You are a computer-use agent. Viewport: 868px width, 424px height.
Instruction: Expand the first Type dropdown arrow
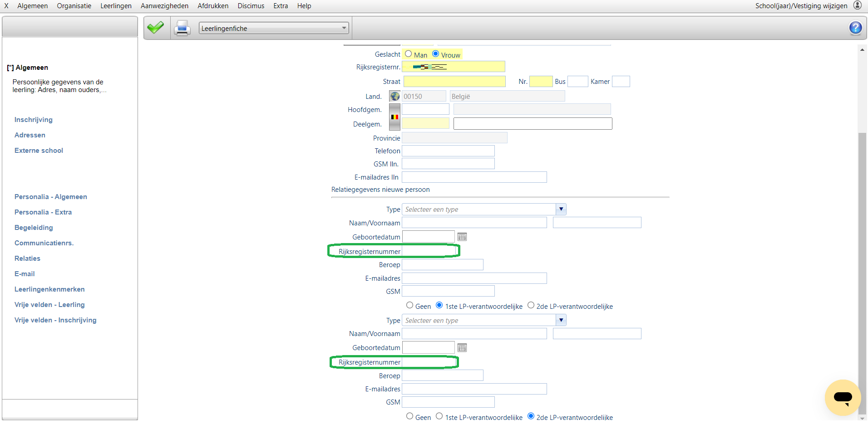561,209
